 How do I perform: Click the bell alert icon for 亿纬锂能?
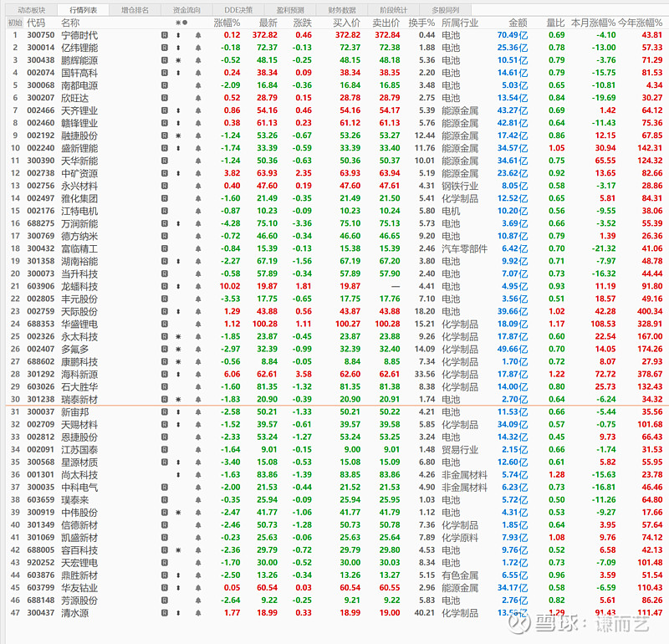[x=198, y=48]
